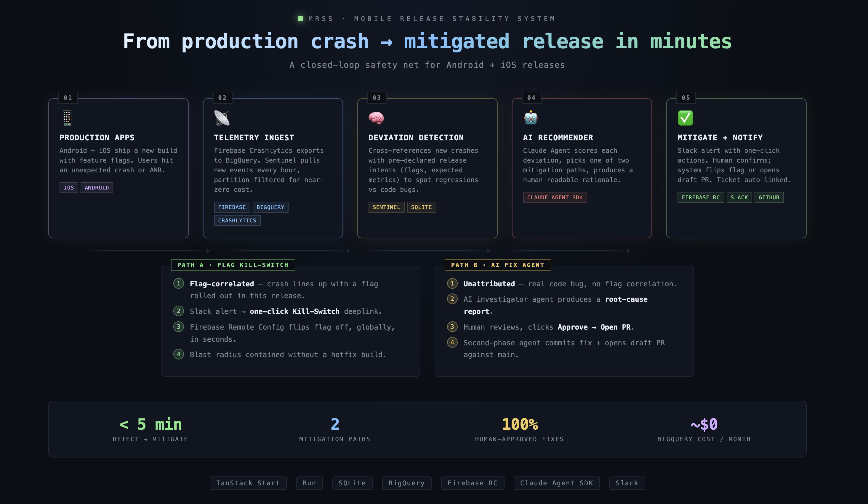Viewport: 868px width, 504px height.
Task: Click the MOBILE RELEASE STABILITY SYSTEM header text
Action: (x=455, y=19)
